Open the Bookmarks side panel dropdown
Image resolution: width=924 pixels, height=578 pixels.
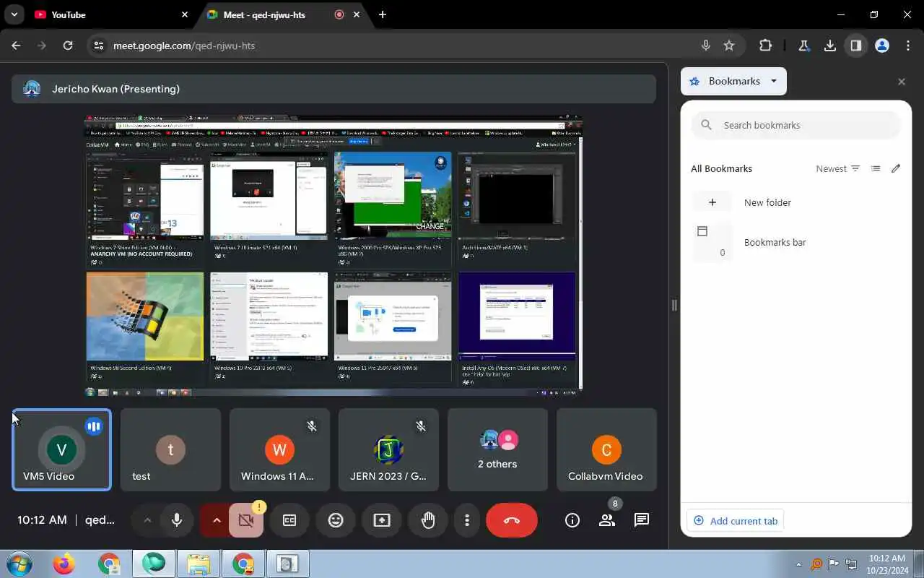[x=733, y=82]
